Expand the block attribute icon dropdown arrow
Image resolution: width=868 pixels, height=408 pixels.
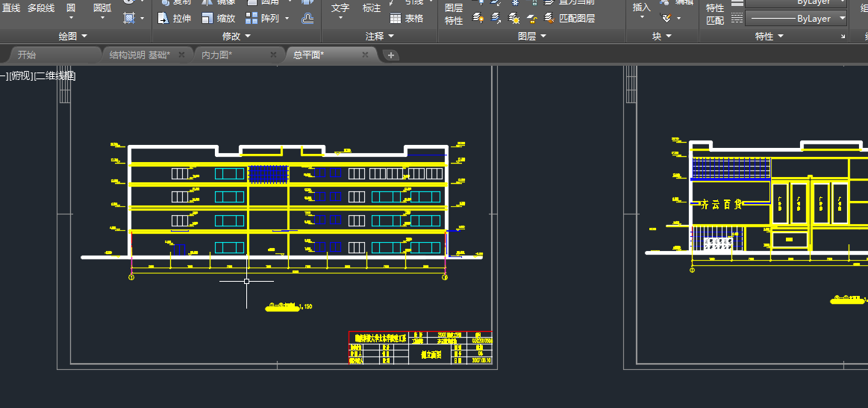[x=678, y=18]
